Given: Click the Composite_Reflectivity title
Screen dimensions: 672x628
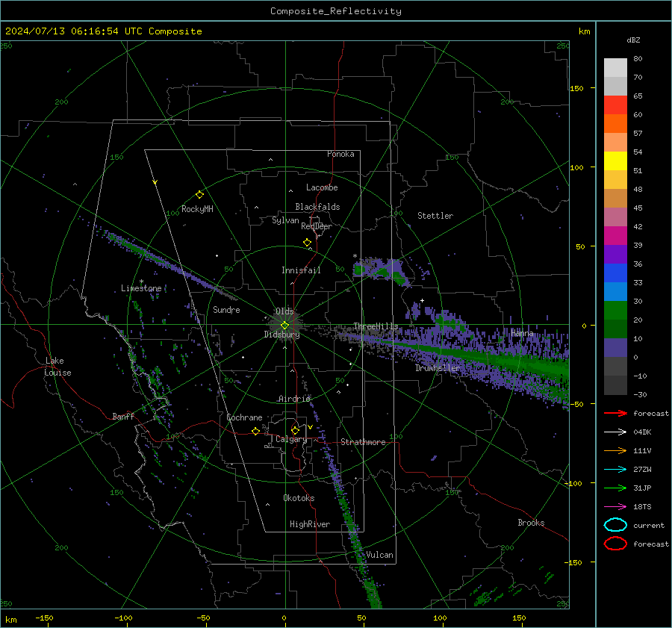Looking at the screenshot, I should (335, 11).
